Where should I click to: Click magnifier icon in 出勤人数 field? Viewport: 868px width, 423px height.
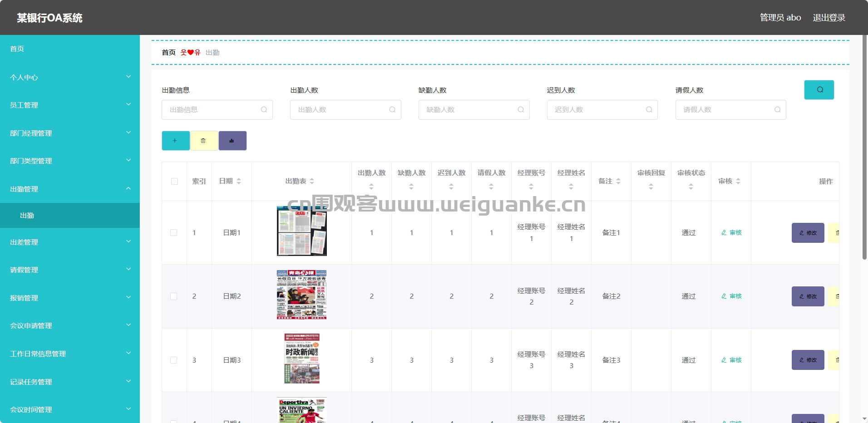point(392,110)
